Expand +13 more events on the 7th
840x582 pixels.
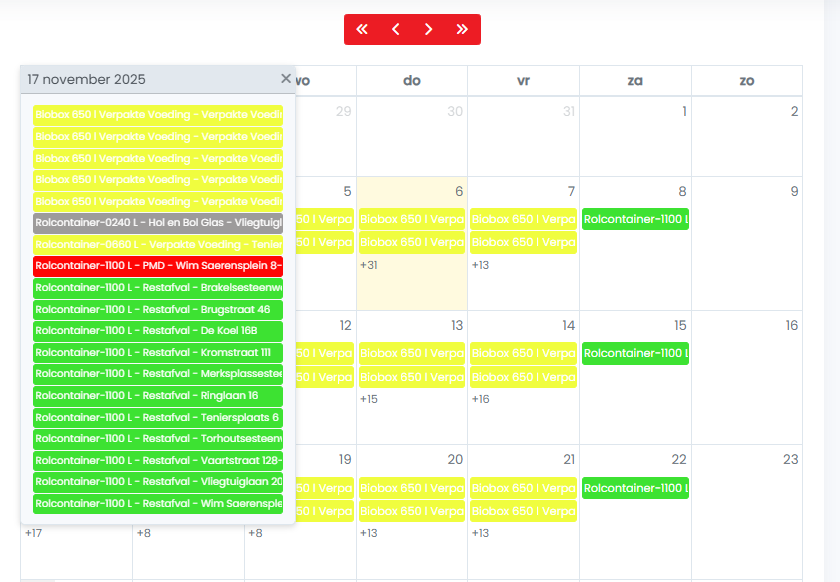[480, 265]
